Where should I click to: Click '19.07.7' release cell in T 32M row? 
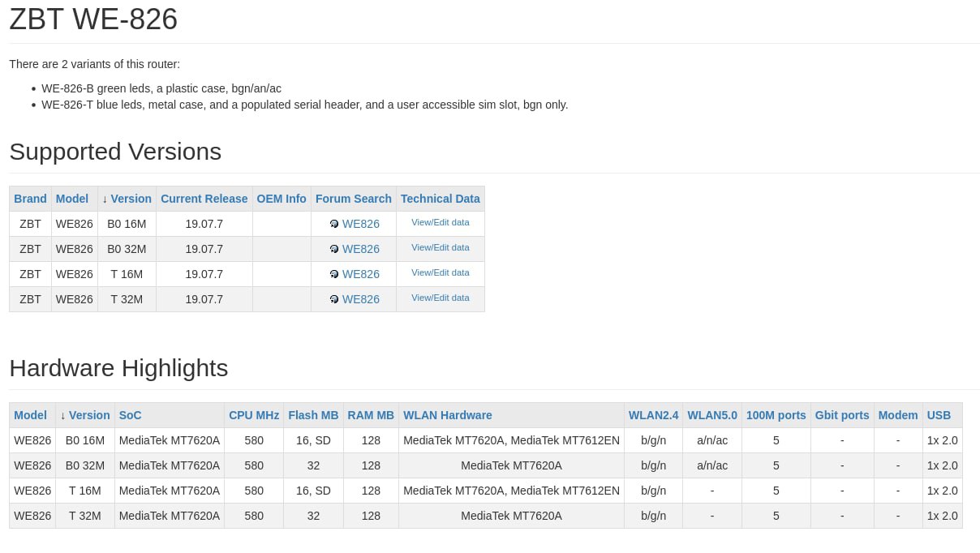pyautogui.click(x=204, y=299)
